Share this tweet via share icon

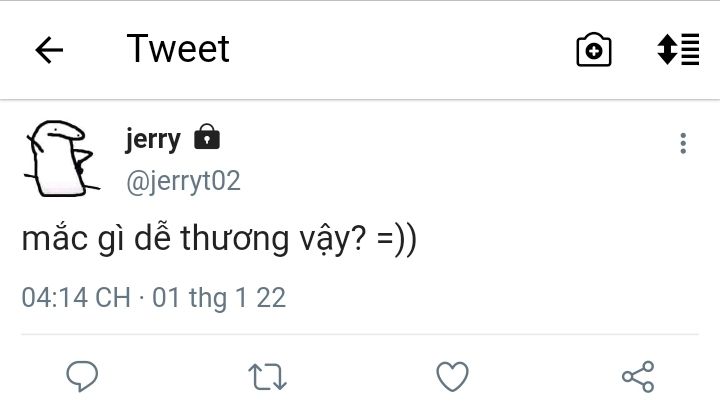[637, 376]
